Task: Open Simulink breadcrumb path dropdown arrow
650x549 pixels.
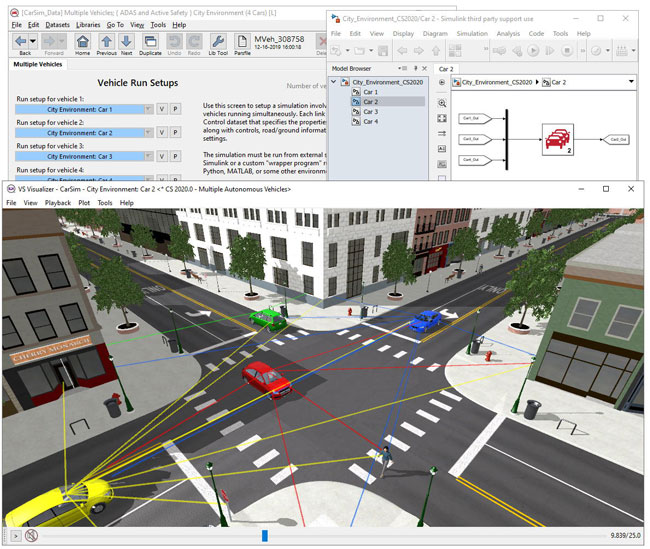Action: click(x=631, y=82)
